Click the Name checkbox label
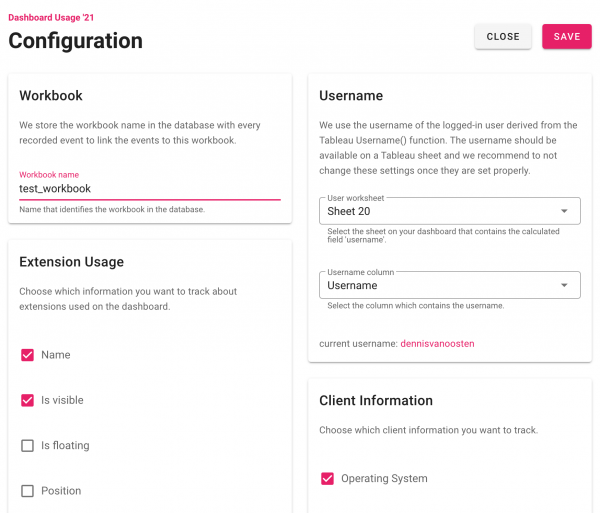Screen dimensions: 600x513 55,355
